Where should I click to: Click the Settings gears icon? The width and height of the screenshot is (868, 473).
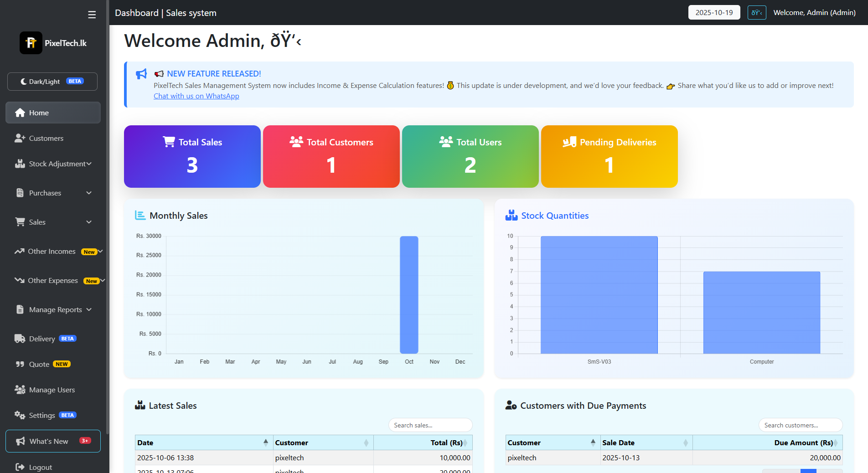20,415
